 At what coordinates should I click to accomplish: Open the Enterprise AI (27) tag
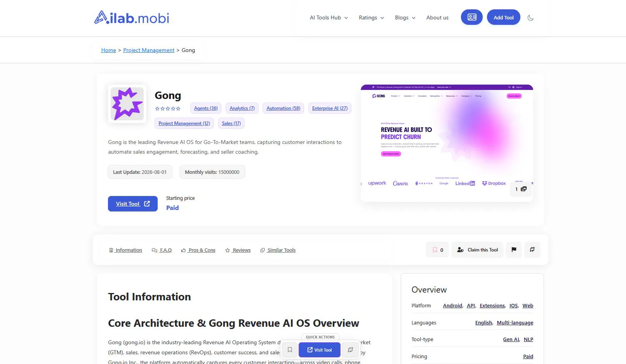tap(330, 108)
